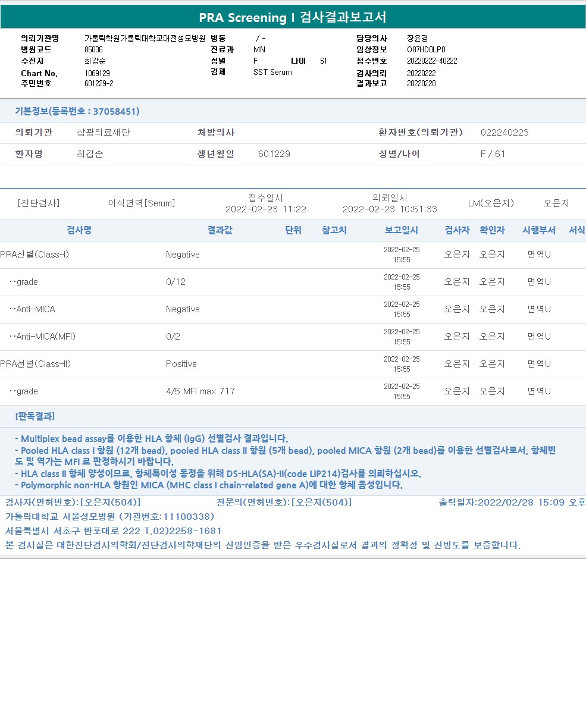The height and width of the screenshot is (728, 586).
Task: Click the 기본정보 registration number 37058451 header
Action: click(77, 111)
